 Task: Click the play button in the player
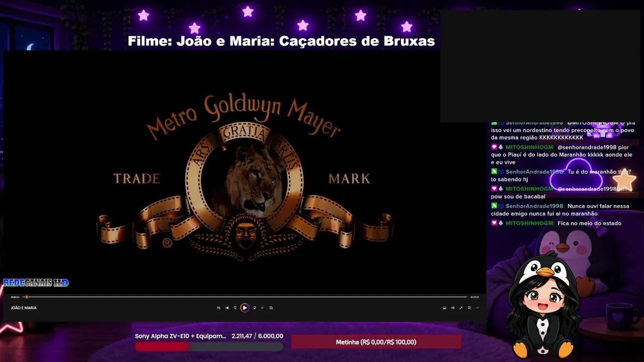tap(245, 308)
